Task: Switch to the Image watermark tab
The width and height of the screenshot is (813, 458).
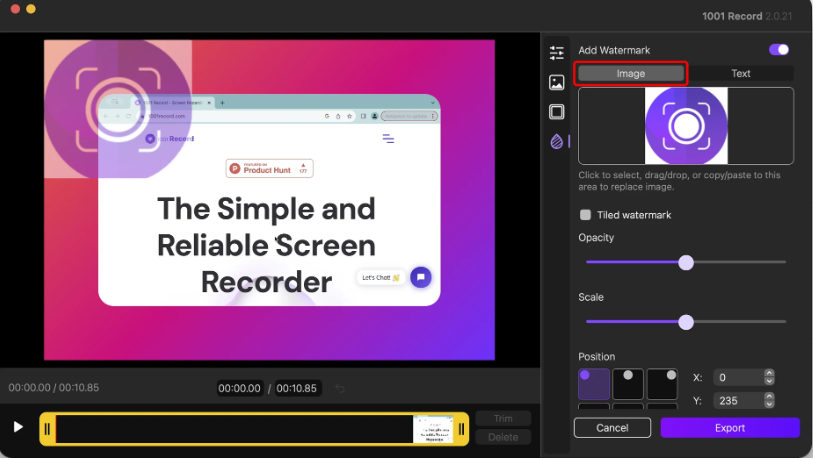Action: tap(630, 74)
